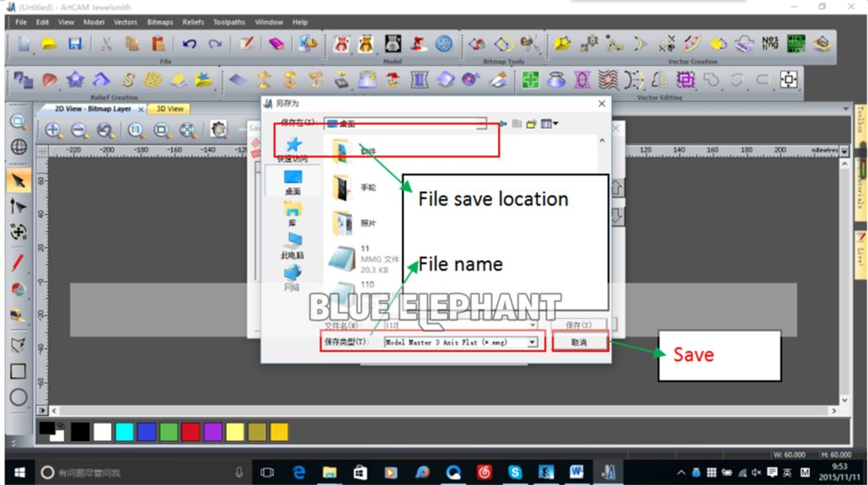This screenshot has height=485, width=868.
Task: Click the cancel button in save dialog
Action: 579,342
